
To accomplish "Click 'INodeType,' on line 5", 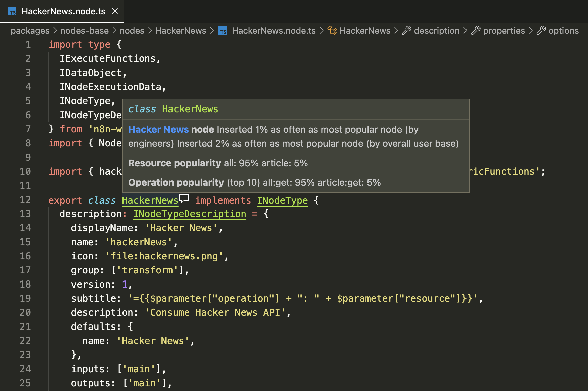I will tap(88, 101).
